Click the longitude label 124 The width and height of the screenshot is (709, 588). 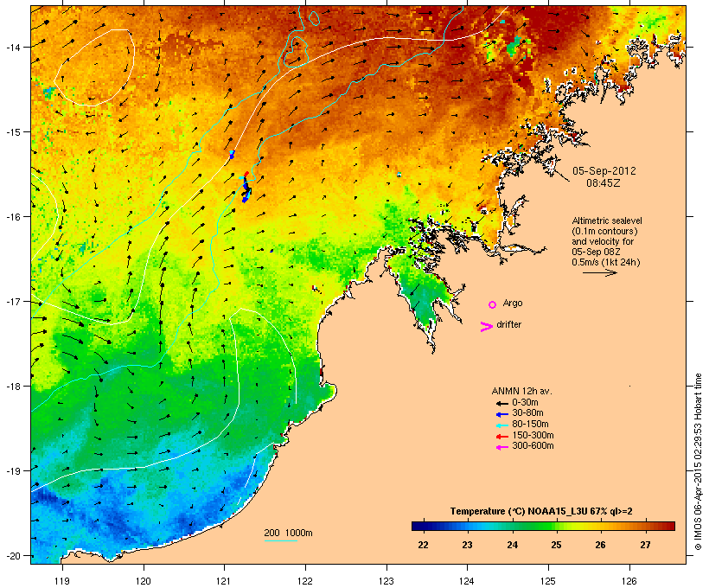[x=467, y=581]
